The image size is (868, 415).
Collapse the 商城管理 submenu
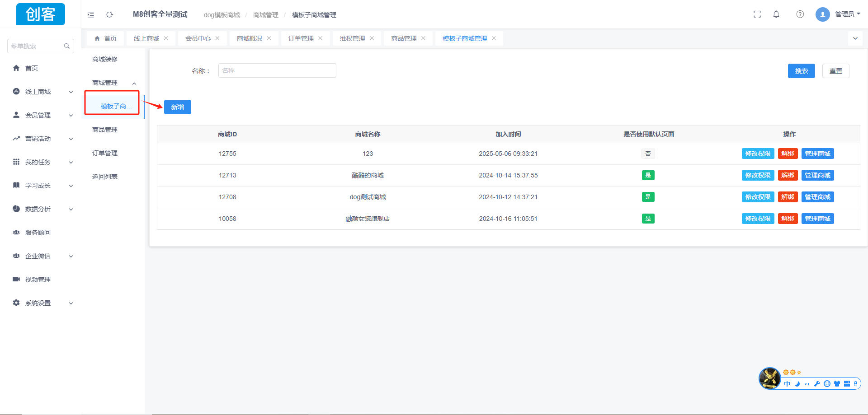134,83
